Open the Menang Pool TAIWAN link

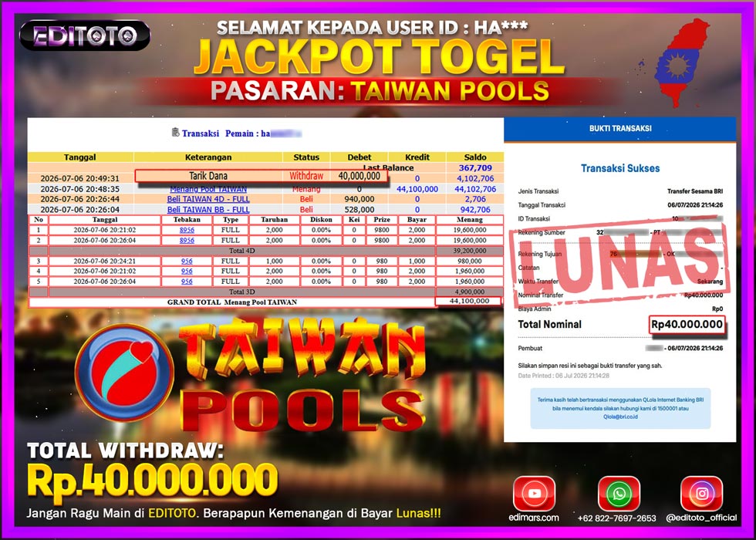point(208,189)
